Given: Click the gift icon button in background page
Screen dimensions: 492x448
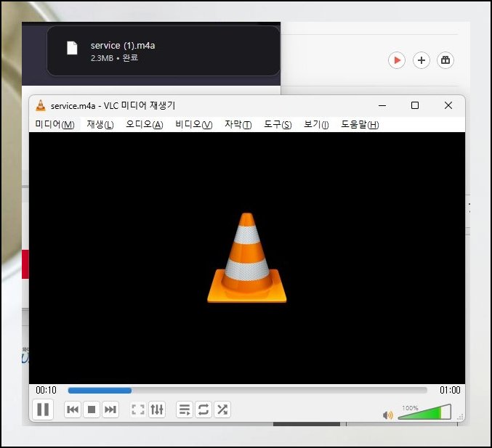Looking at the screenshot, I should (445, 60).
